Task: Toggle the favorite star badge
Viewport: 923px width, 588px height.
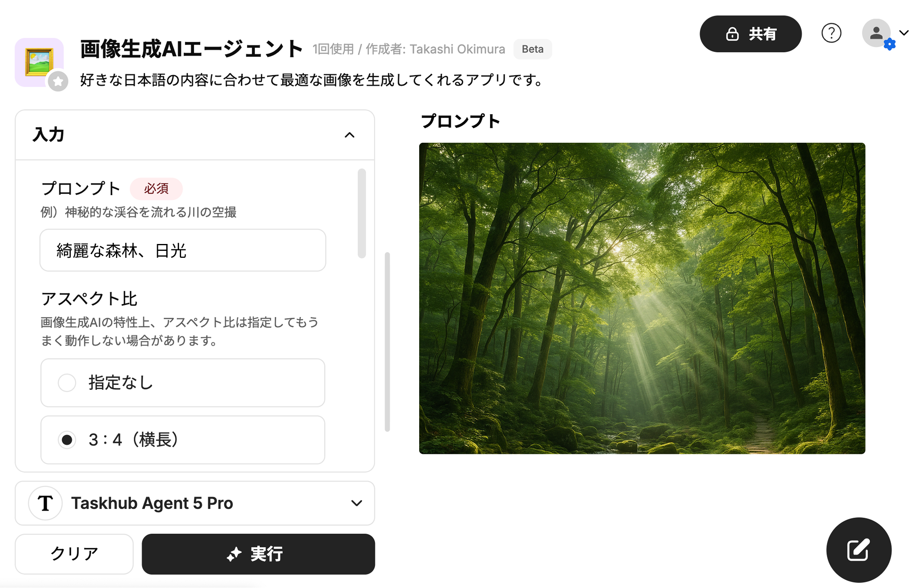Action: coord(58,81)
